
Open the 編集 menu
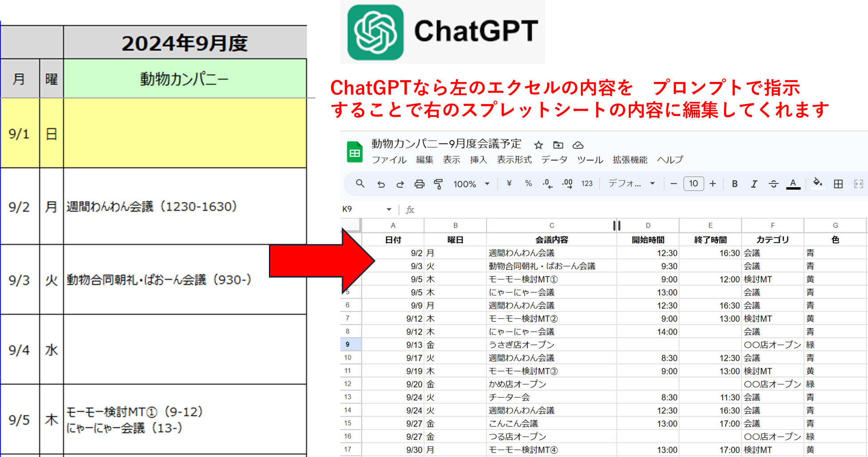[x=424, y=160]
